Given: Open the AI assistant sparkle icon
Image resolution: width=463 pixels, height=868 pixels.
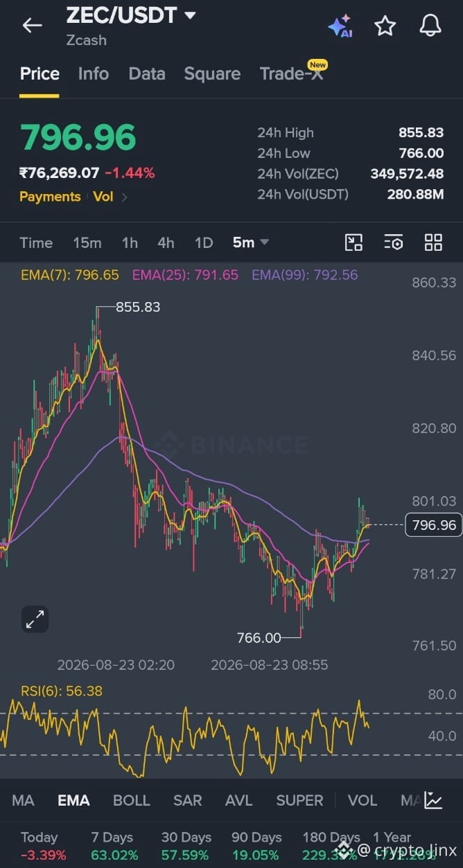Looking at the screenshot, I should click(340, 26).
